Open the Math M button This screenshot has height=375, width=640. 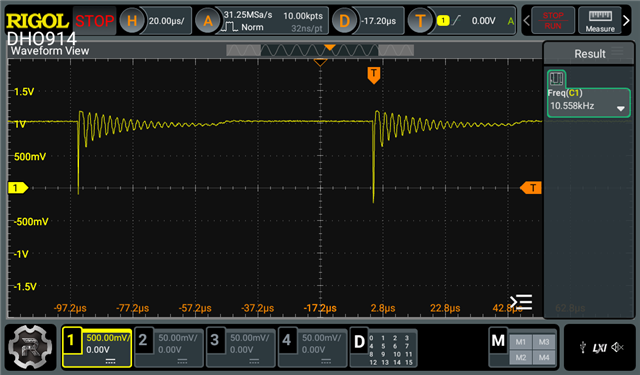coord(498,341)
